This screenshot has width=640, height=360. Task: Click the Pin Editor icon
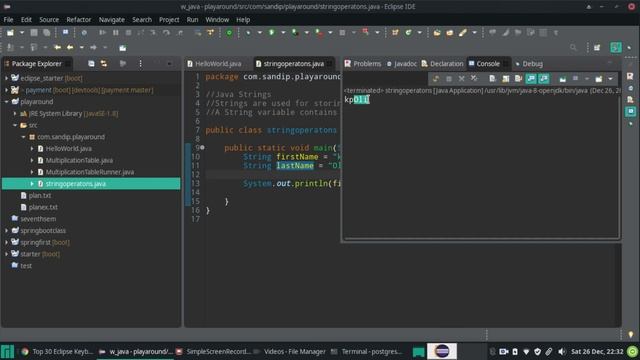point(122,48)
